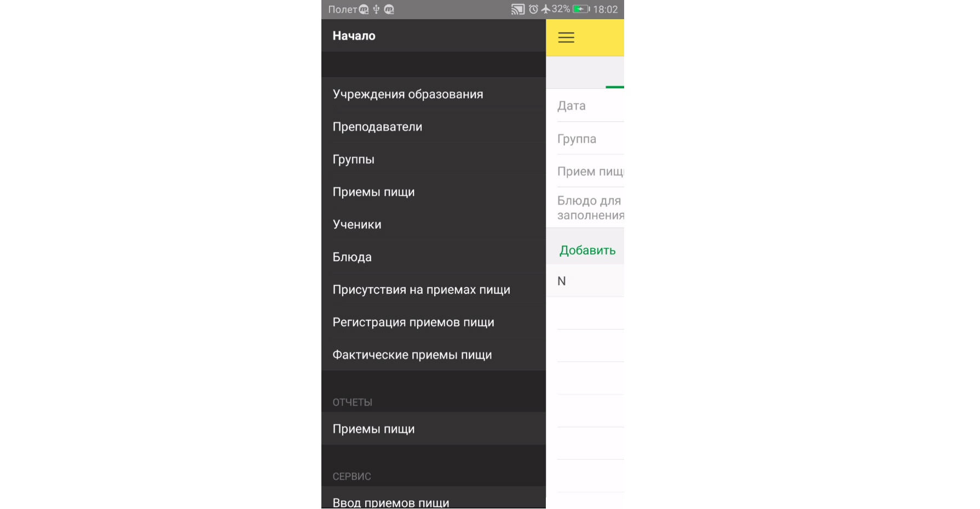980x509 pixels.
Task: Tap the alarm clock status icon
Action: pos(534,9)
